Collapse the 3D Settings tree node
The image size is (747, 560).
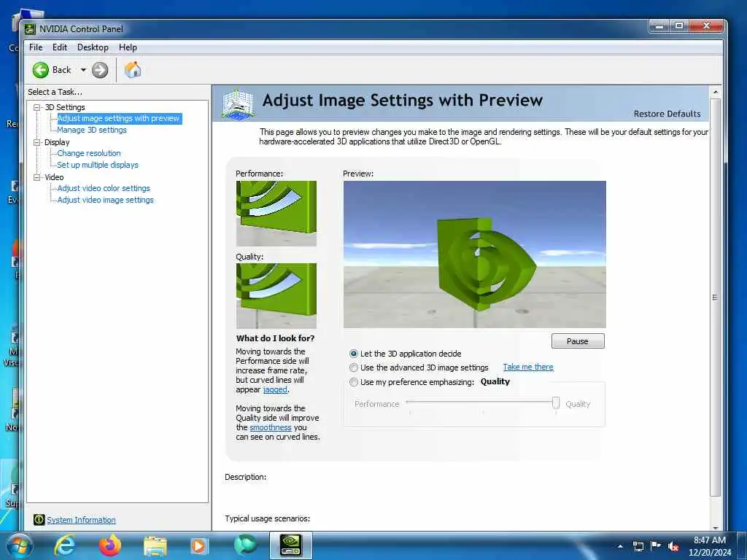[36, 108]
